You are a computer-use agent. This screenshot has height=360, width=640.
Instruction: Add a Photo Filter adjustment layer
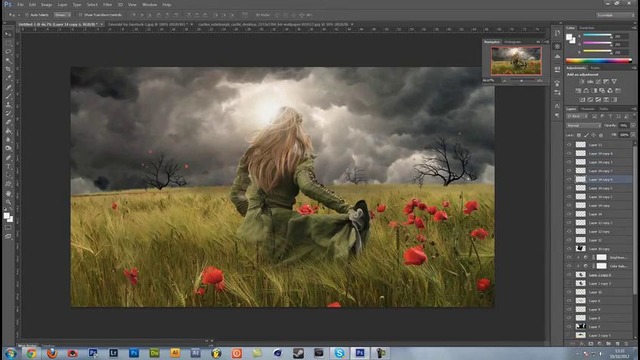tap(602, 91)
